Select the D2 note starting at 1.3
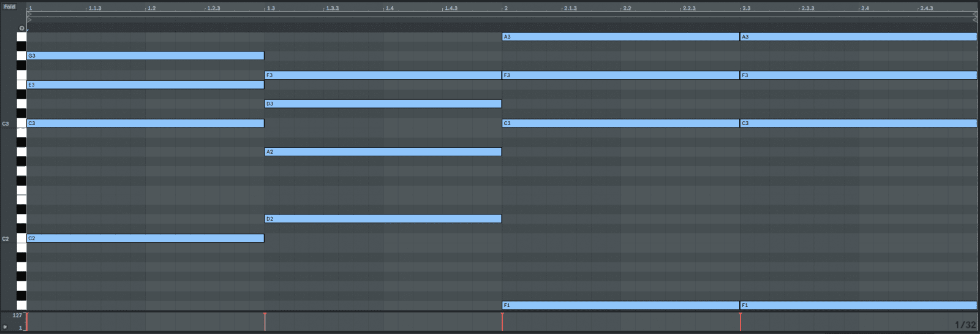This screenshot has width=980, height=334. [x=383, y=219]
